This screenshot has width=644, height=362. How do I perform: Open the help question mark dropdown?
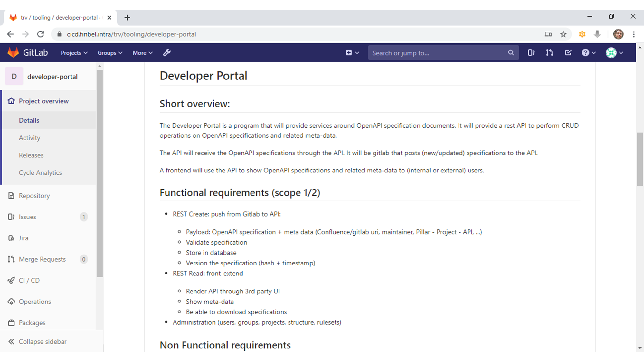tap(588, 53)
